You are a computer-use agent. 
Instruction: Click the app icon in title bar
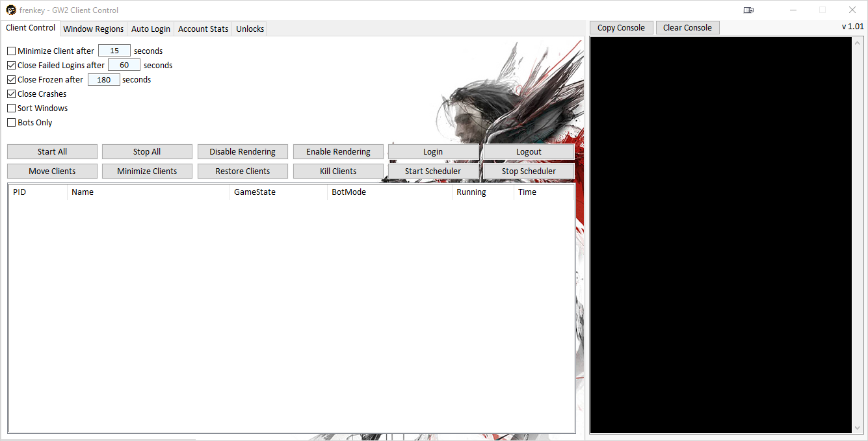click(x=11, y=10)
